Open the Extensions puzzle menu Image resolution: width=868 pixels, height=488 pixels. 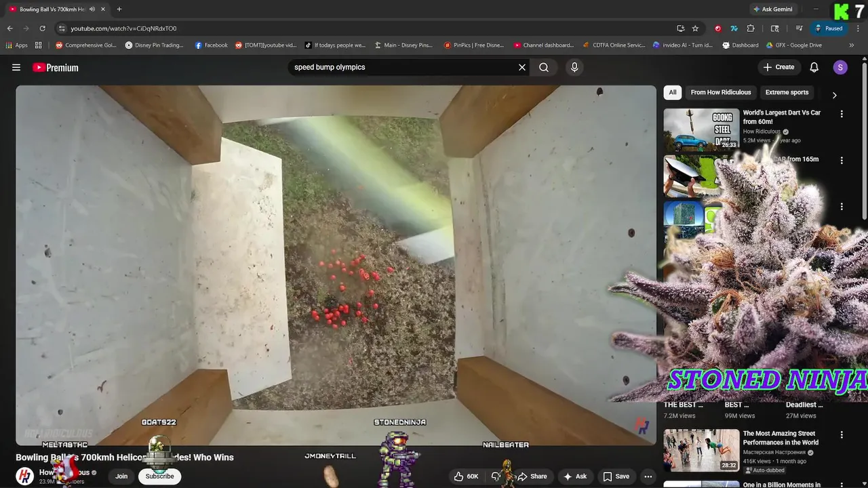(751, 28)
